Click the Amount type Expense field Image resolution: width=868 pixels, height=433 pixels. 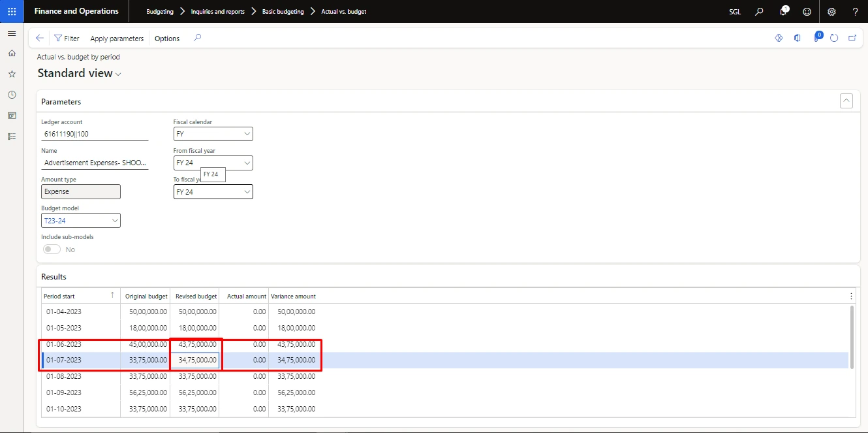tap(80, 192)
